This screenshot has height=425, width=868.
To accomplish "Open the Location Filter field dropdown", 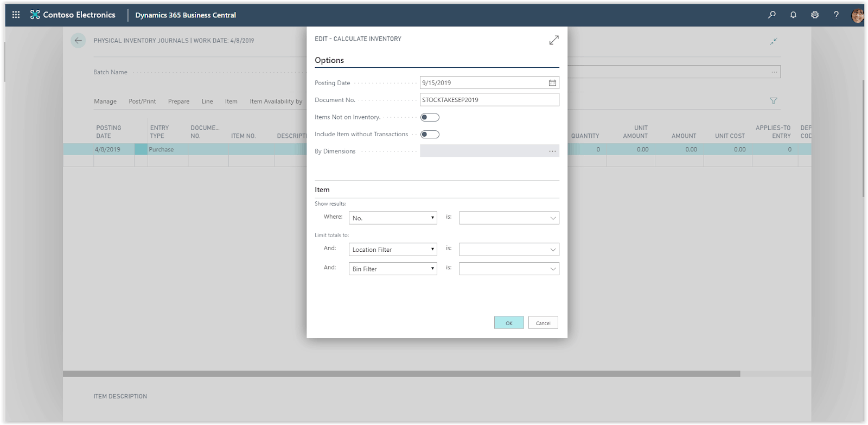I will (x=393, y=249).
